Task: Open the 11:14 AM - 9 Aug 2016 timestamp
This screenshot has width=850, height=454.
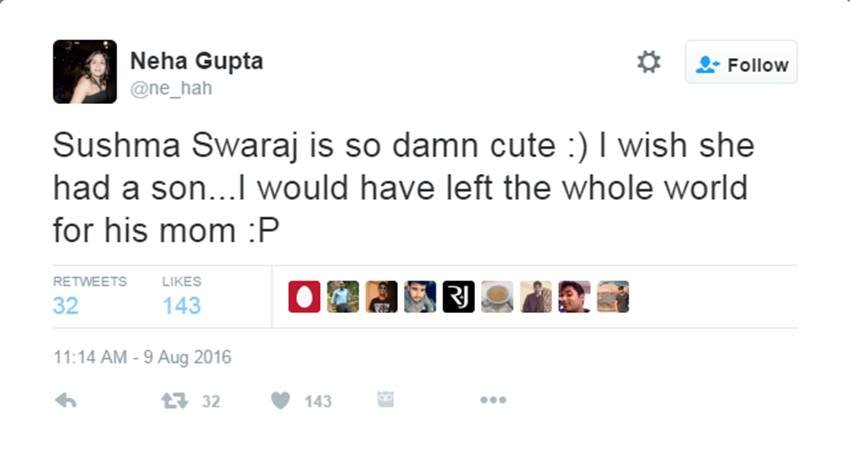Action: tap(142, 357)
